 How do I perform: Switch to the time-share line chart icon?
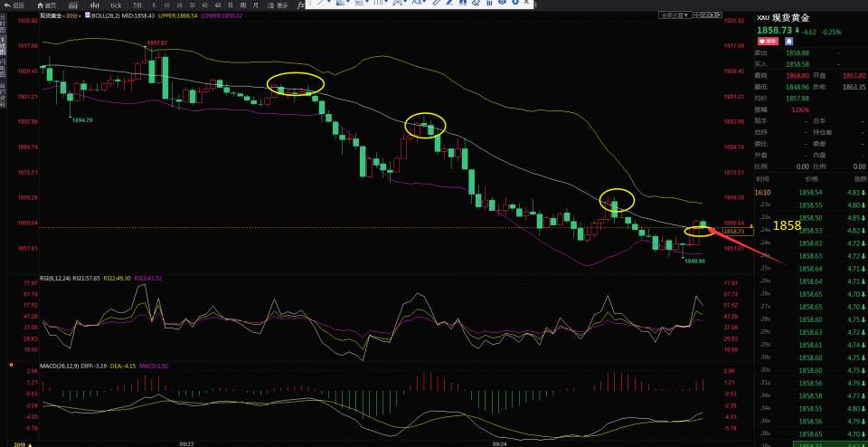tap(73, 5)
